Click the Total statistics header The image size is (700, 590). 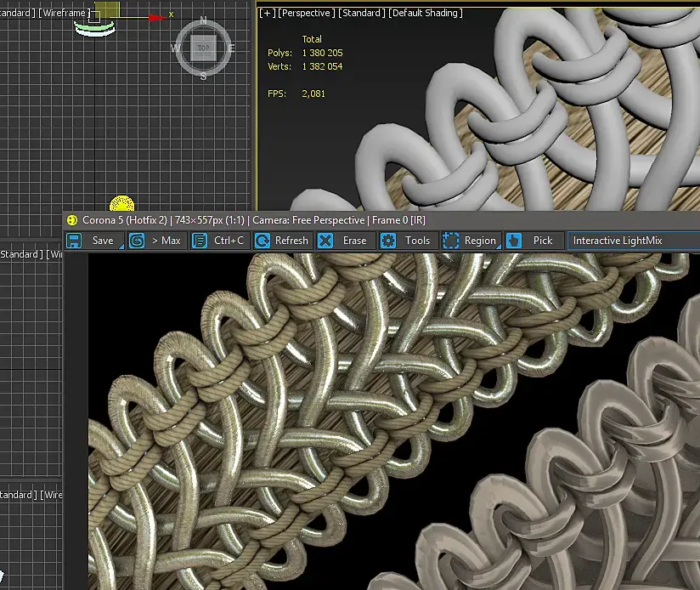tap(312, 39)
